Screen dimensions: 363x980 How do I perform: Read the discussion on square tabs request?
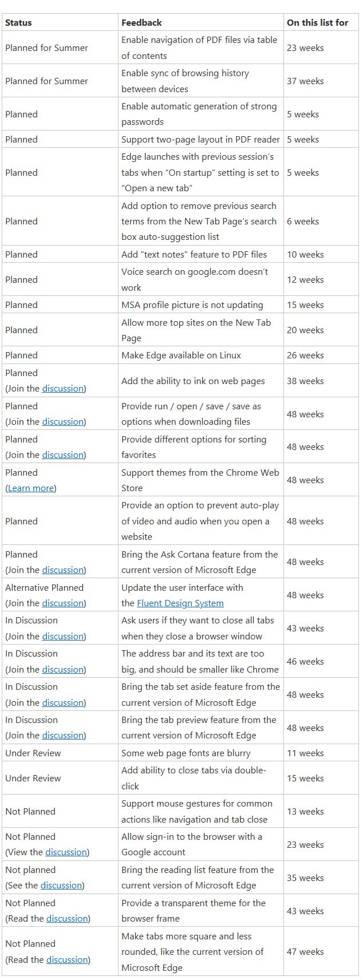click(67, 960)
